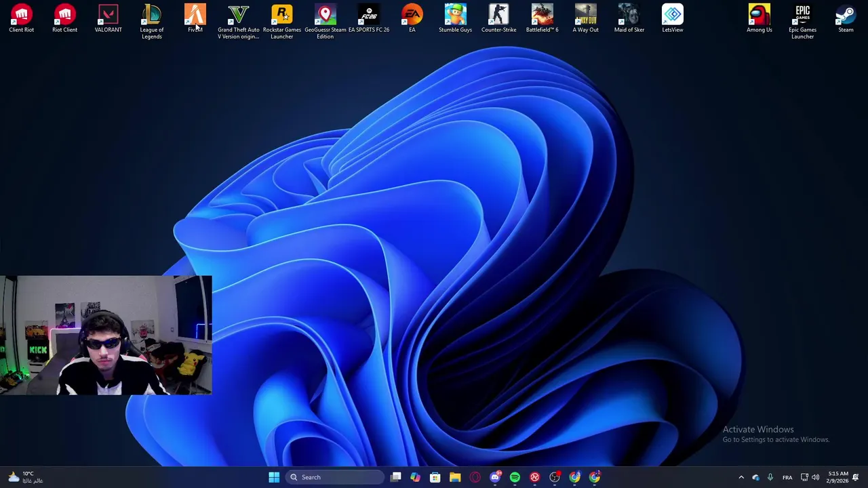This screenshot has width=868, height=488.
Task: Select the VALORANT desktop icon
Action: [108, 18]
